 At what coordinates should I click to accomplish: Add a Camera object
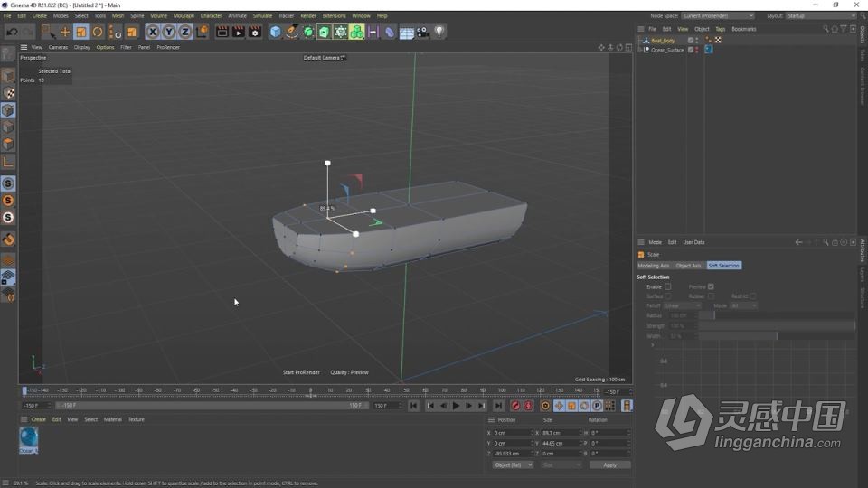[422, 33]
